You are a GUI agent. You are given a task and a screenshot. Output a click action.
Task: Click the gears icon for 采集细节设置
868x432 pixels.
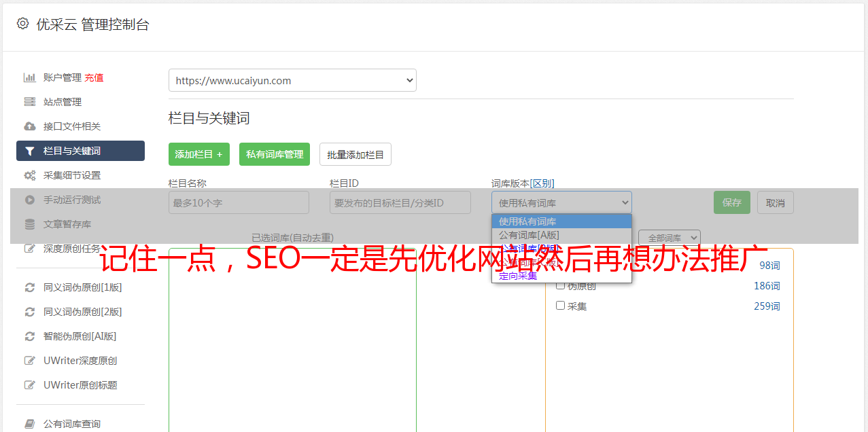pos(29,175)
